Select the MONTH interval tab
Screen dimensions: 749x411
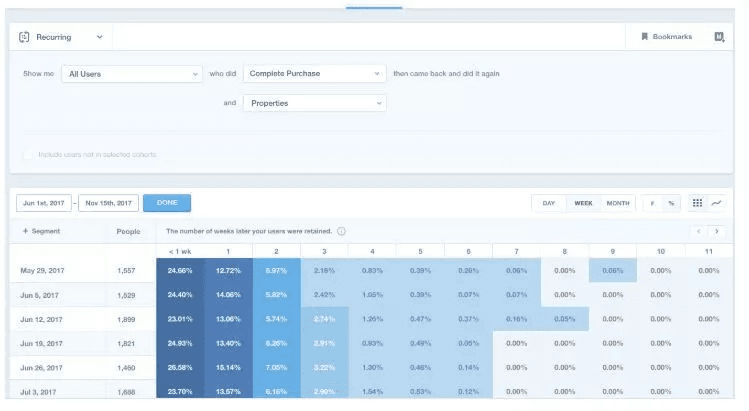coord(618,203)
